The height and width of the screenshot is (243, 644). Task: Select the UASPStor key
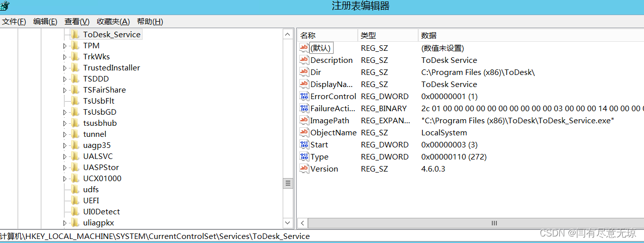[101, 167]
